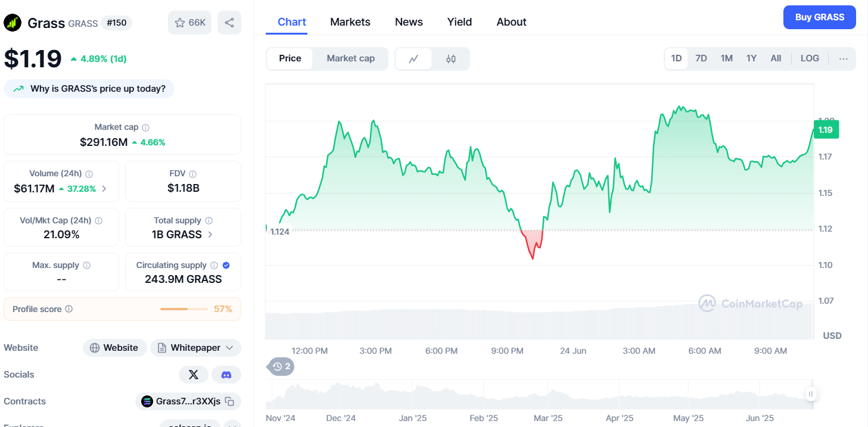This screenshot has width=868, height=427.
Task: Click the Solana logo on contract chip
Action: tap(147, 401)
